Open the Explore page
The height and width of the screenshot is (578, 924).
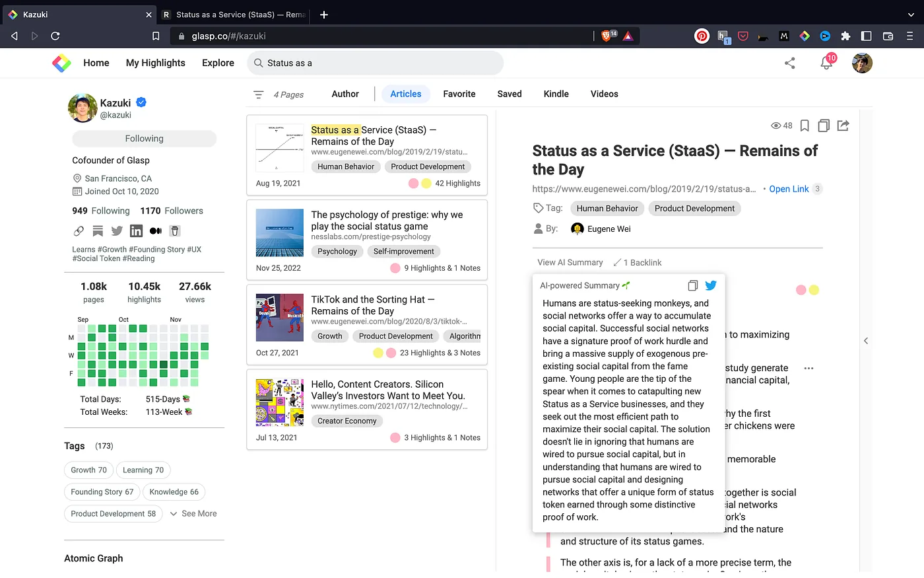(x=218, y=63)
